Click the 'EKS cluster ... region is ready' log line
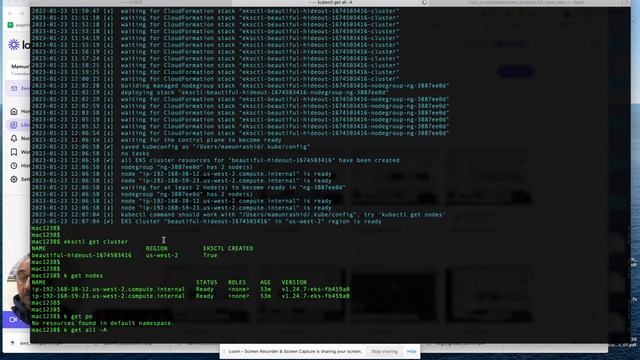This screenshot has width=640, height=360. pos(207,221)
